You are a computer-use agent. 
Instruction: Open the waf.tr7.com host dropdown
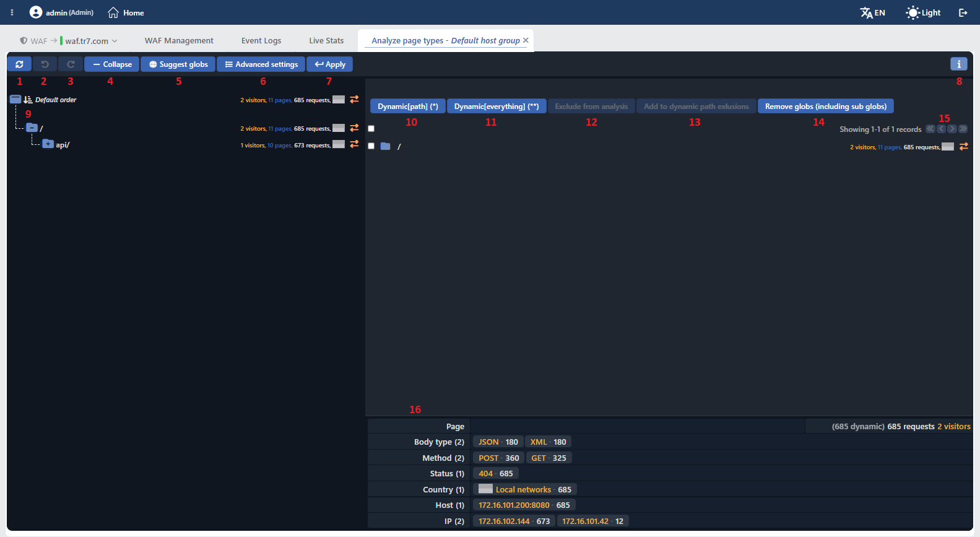point(89,41)
